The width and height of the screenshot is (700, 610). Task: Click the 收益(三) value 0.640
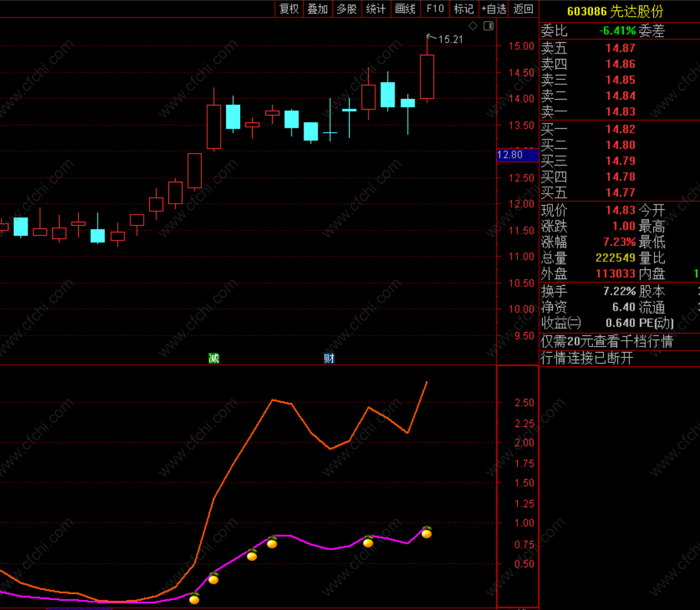pyautogui.click(x=620, y=323)
